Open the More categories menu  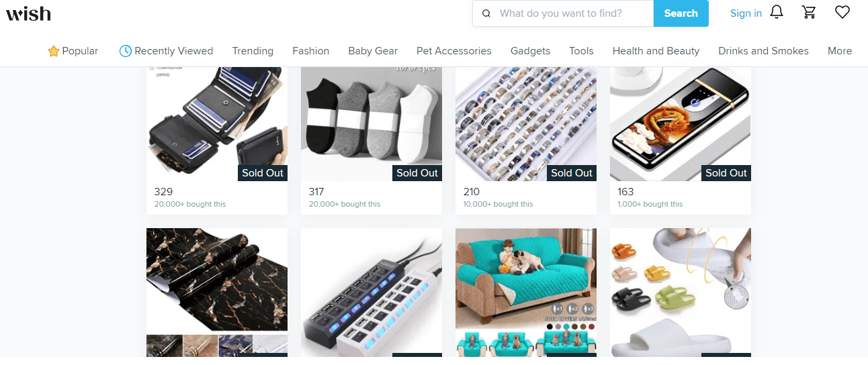(840, 51)
